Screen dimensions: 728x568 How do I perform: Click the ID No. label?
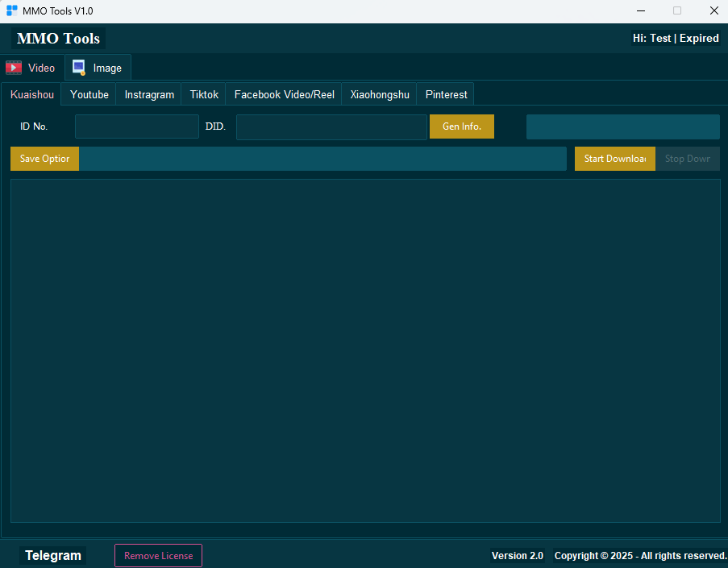click(33, 126)
